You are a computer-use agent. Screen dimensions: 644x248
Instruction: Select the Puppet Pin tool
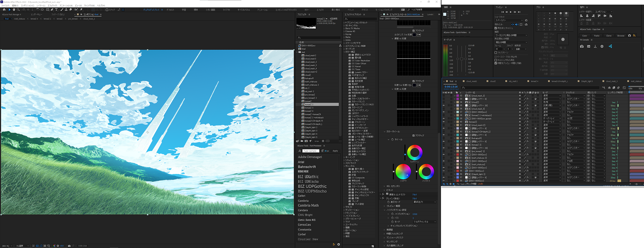[x=81, y=10]
